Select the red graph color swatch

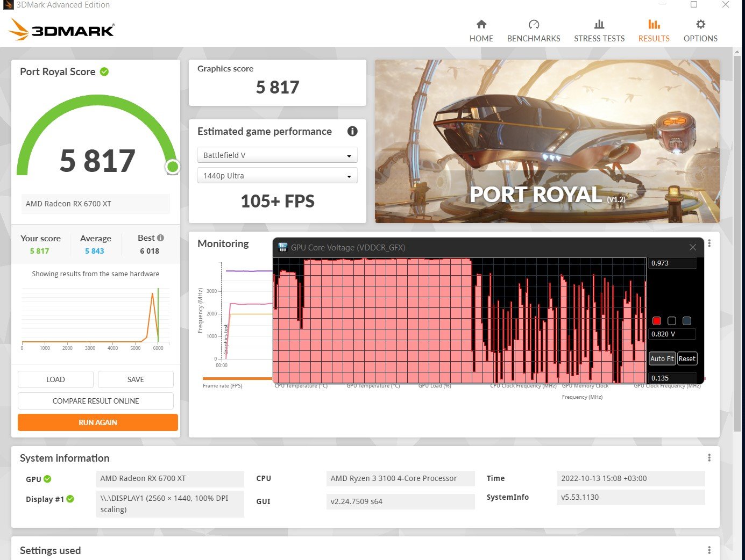(657, 321)
